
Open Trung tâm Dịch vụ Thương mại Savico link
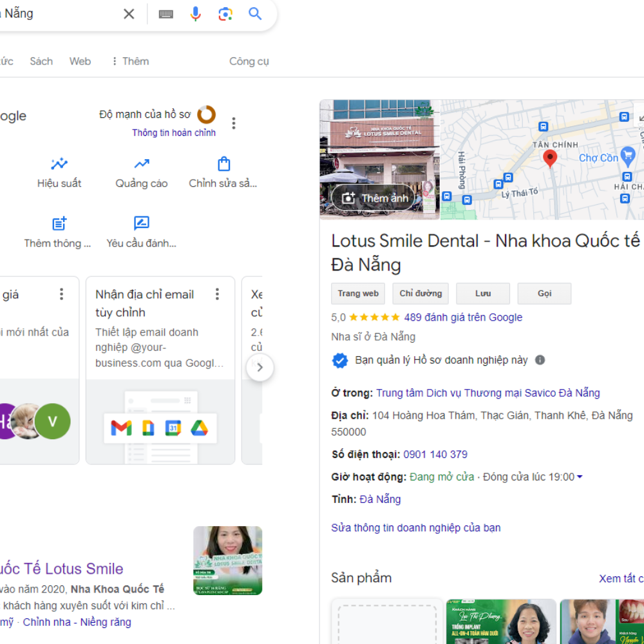pyautogui.click(x=488, y=393)
